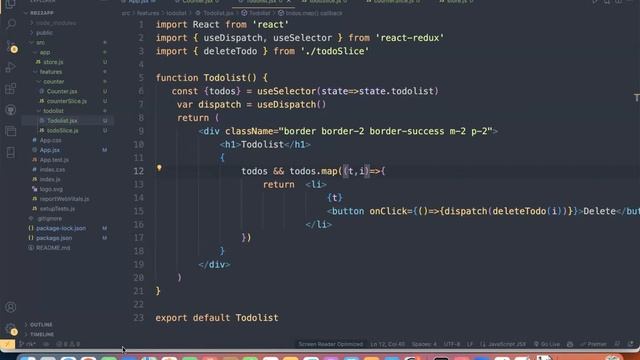Click the LF end-of-line indicator
640x360 pixels.
tap(470, 344)
